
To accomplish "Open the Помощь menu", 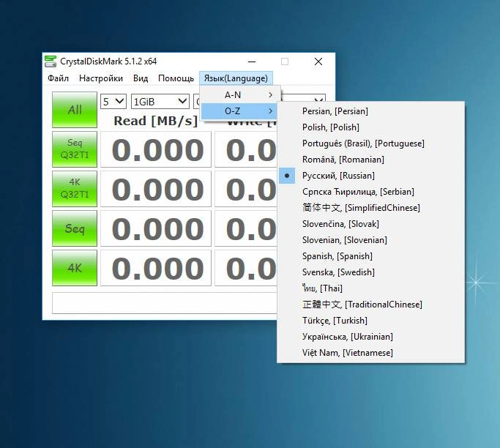I will (176, 78).
